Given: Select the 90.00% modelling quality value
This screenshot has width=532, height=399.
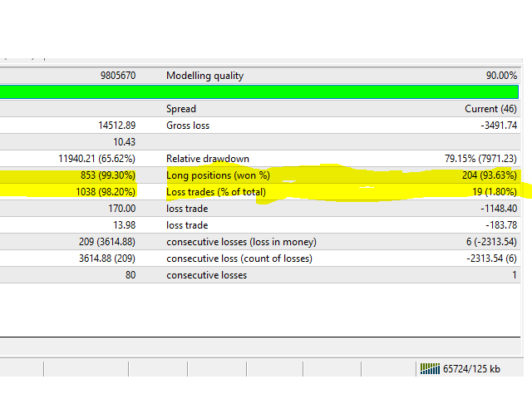Looking at the screenshot, I should click(x=501, y=76).
